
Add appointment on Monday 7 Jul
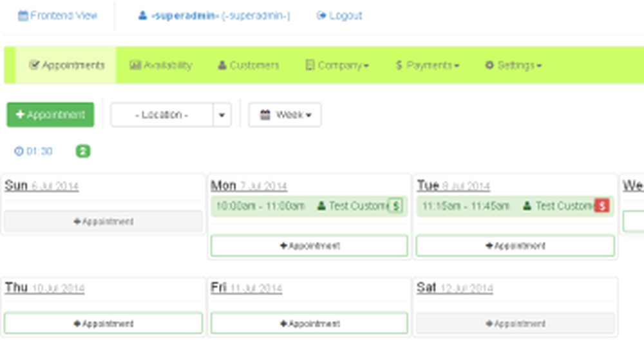click(x=309, y=246)
